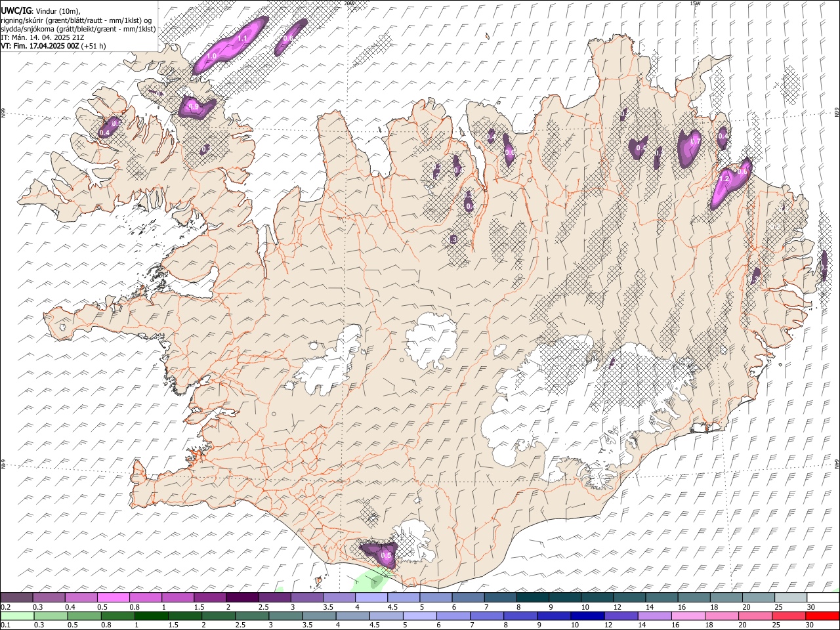Viewport: 840px width, 630px height.
Task: Click the 1.2 precipitation value in East Iceland
Action: (725, 178)
